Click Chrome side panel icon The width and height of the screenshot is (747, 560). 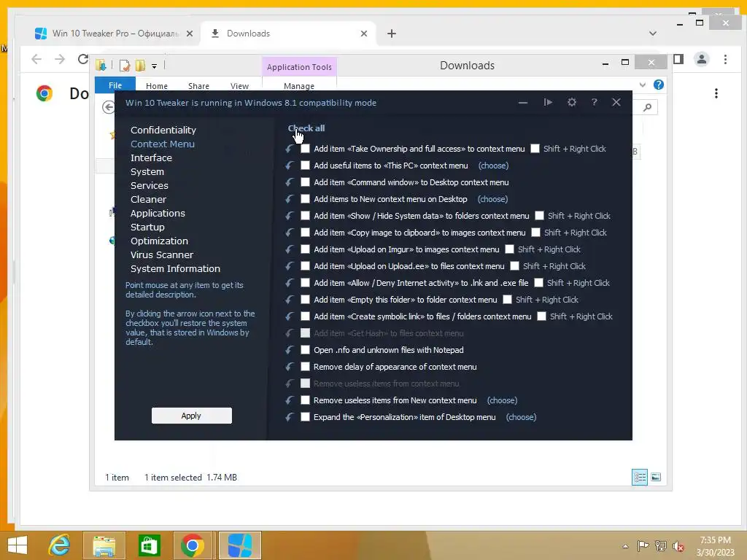pos(678,59)
